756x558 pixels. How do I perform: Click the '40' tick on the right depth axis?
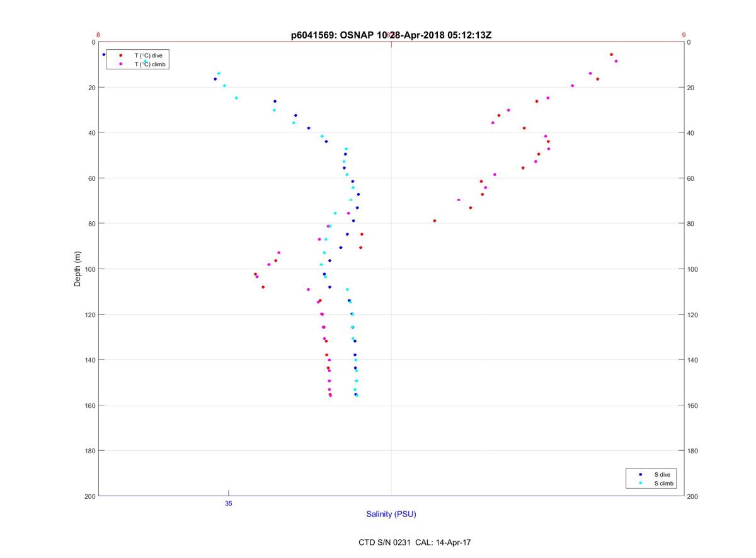tap(690, 133)
